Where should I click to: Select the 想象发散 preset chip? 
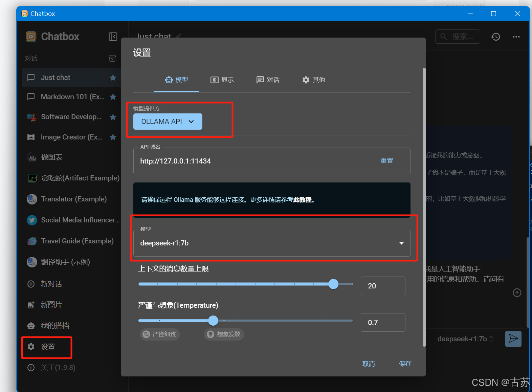coord(224,334)
